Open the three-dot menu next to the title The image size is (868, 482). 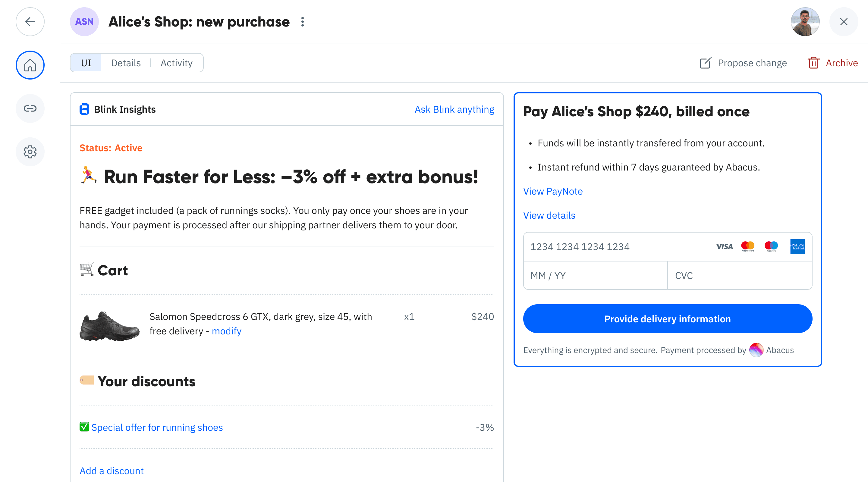(302, 22)
